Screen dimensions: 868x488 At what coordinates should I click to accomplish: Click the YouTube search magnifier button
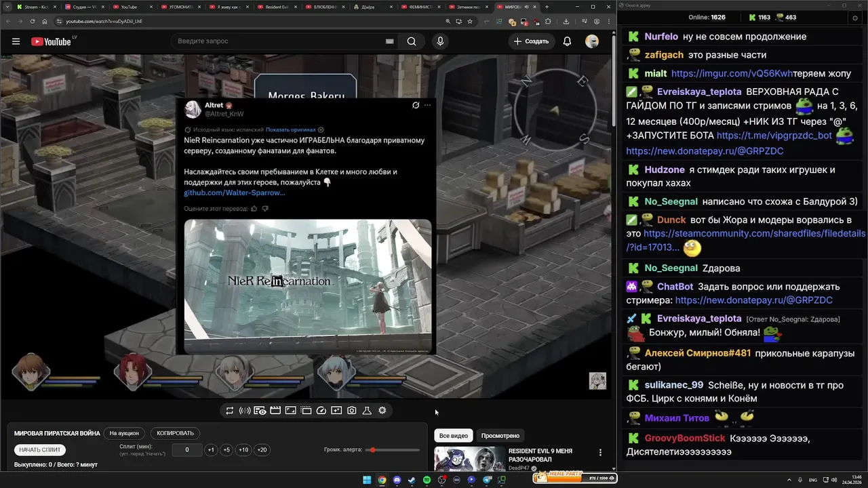click(x=412, y=41)
